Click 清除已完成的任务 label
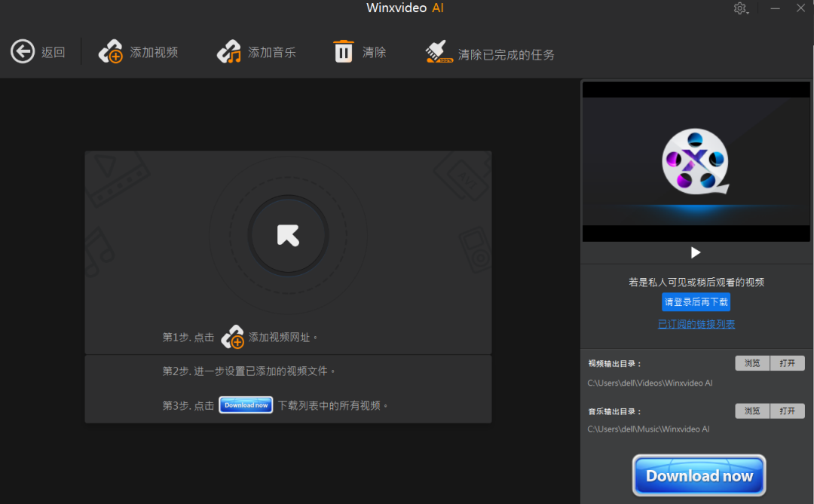This screenshot has height=504, width=814. coord(506,55)
